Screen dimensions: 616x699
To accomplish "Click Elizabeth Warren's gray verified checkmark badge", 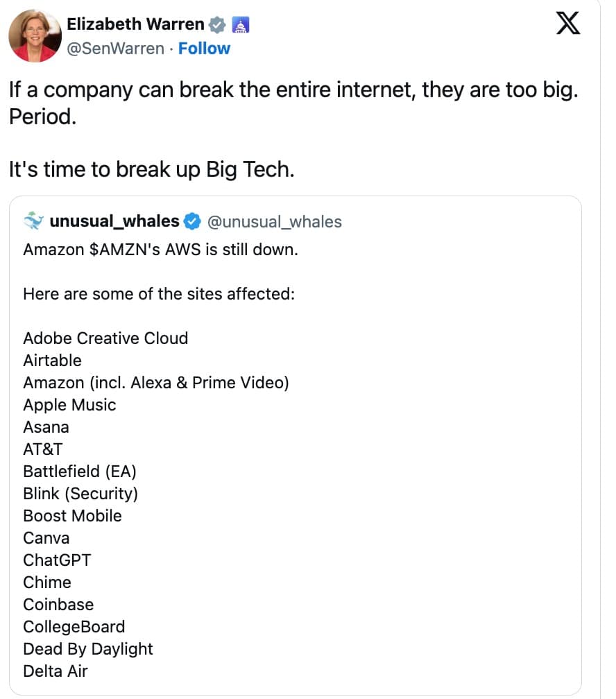I will coord(217,23).
